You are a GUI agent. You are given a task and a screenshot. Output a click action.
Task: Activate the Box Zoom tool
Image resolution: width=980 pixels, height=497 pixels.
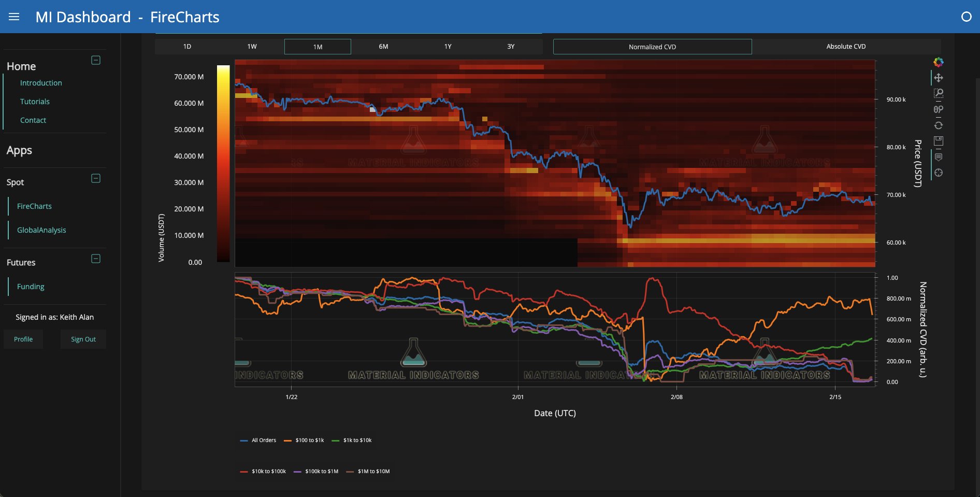(x=939, y=93)
